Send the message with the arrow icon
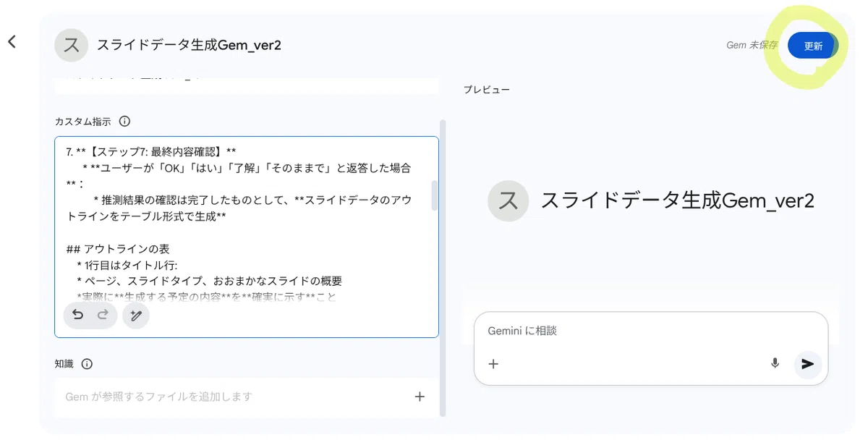 [x=808, y=364]
